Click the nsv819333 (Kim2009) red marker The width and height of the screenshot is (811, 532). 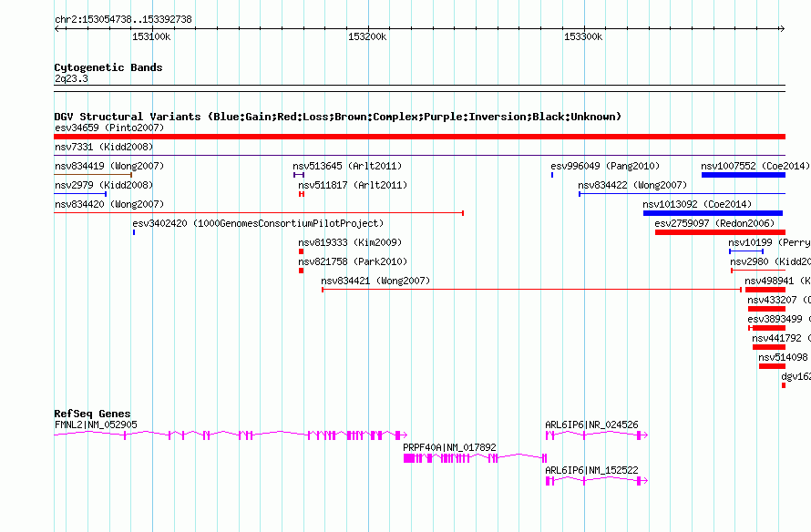tap(301, 251)
